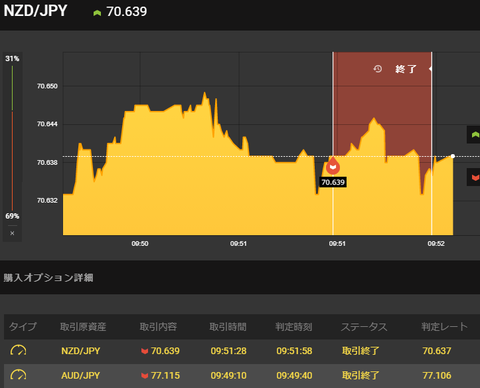Close the trader sentiment bar with the X

tap(12, 233)
